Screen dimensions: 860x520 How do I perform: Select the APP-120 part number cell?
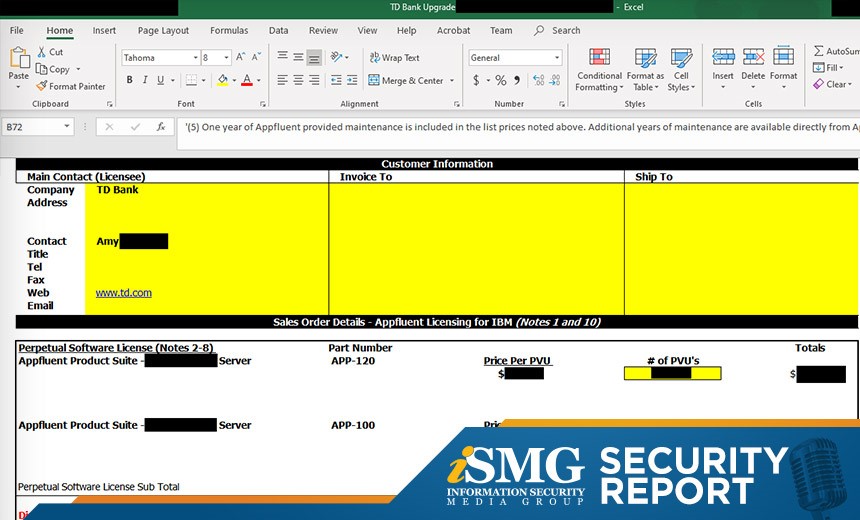point(353,361)
